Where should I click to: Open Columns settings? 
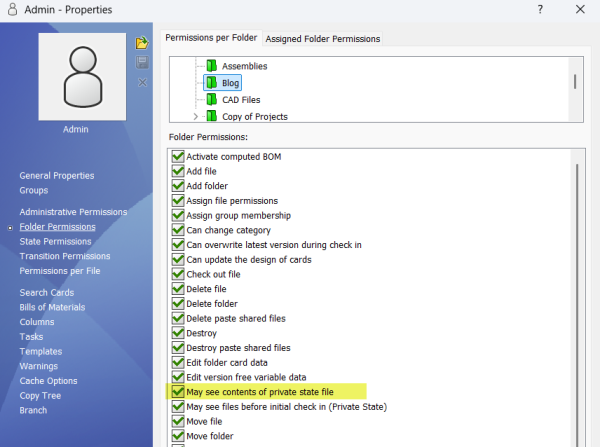point(37,322)
